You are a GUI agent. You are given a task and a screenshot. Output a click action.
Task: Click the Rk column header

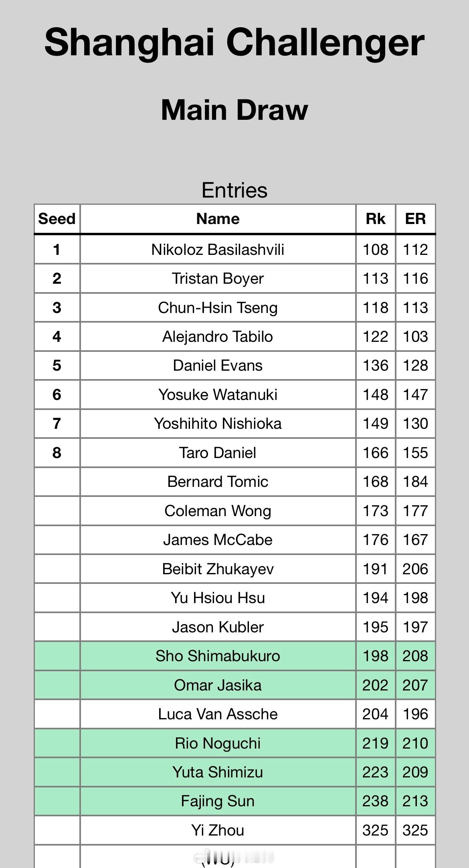(376, 219)
